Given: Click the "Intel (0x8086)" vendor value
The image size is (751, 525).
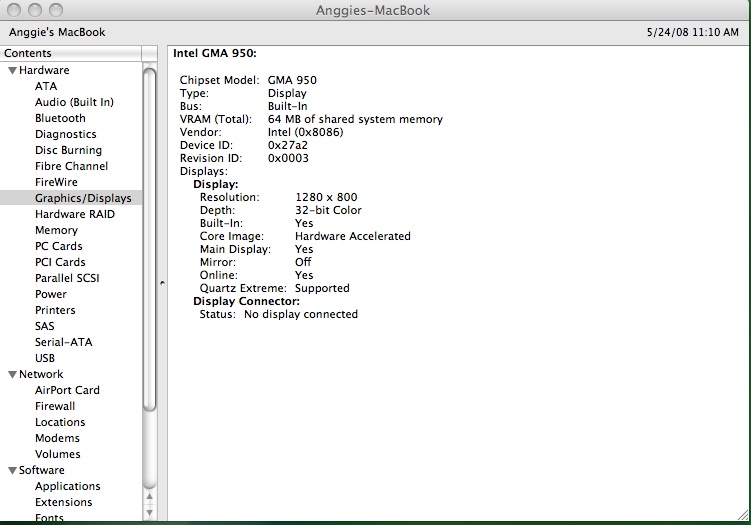Looking at the screenshot, I should [306, 132].
